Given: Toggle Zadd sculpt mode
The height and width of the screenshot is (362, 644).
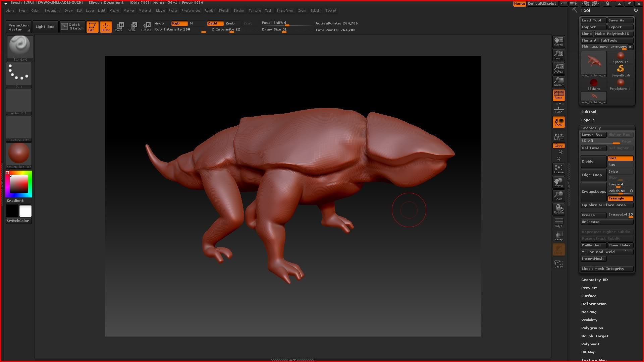Looking at the screenshot, I should (x=215, y=23).
